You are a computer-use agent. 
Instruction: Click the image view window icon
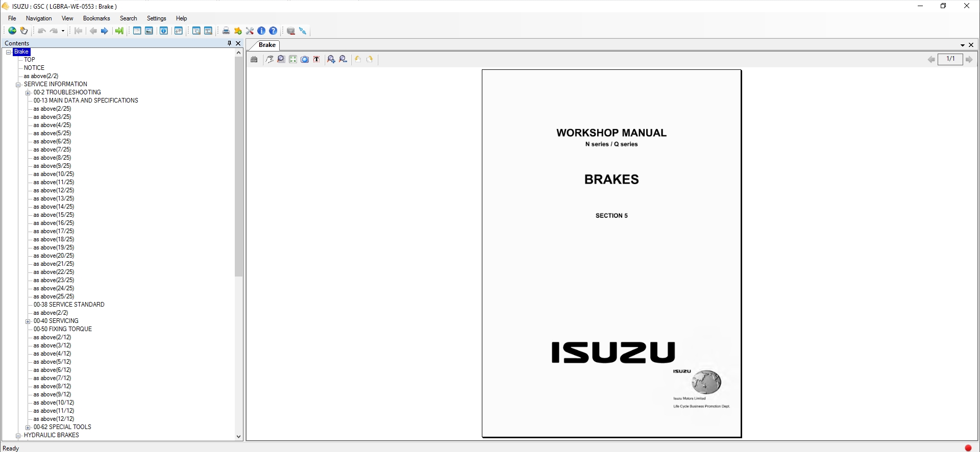[x=149, y=31]
